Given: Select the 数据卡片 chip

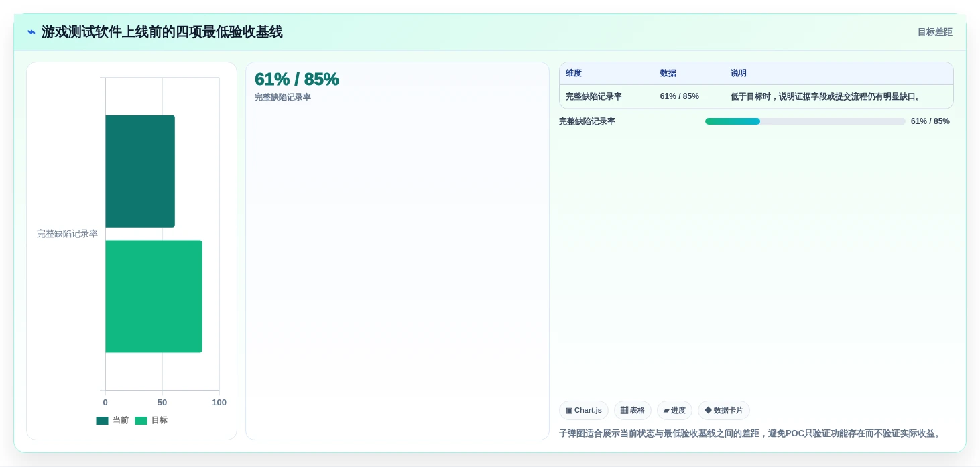Looking at the screenshot, I should [723, 411].
